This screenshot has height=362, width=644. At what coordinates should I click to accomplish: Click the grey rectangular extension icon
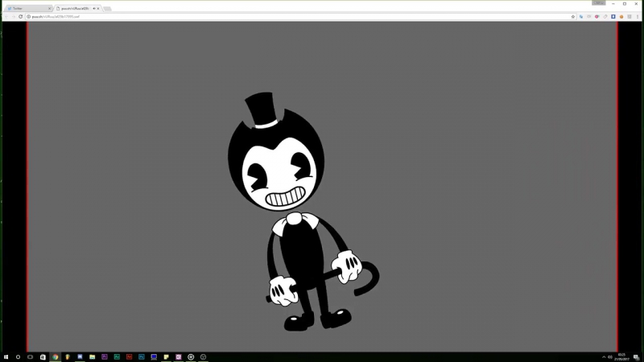(589, 16)
